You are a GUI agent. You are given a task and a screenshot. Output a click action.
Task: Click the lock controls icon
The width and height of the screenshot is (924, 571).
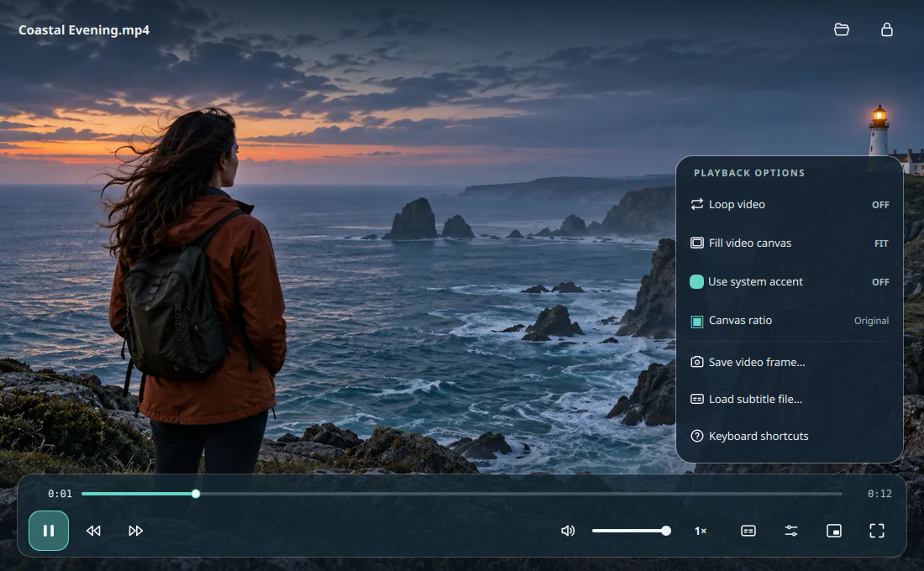pos(886,29)
